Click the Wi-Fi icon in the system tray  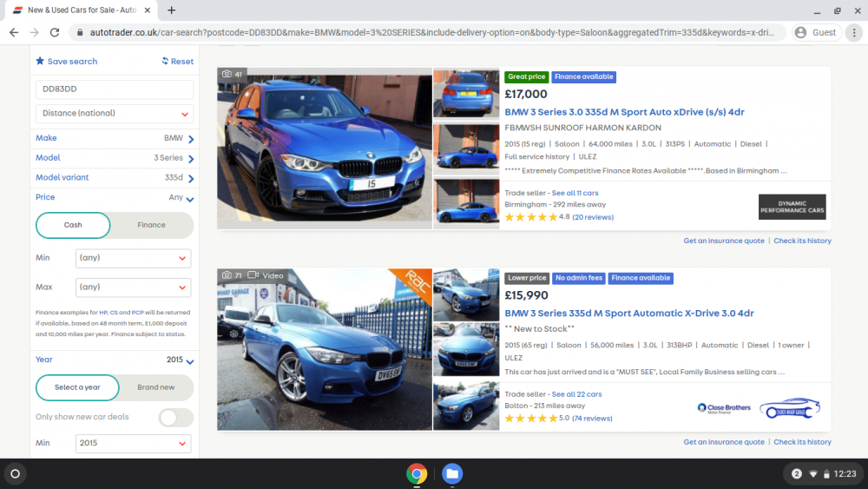813,474
